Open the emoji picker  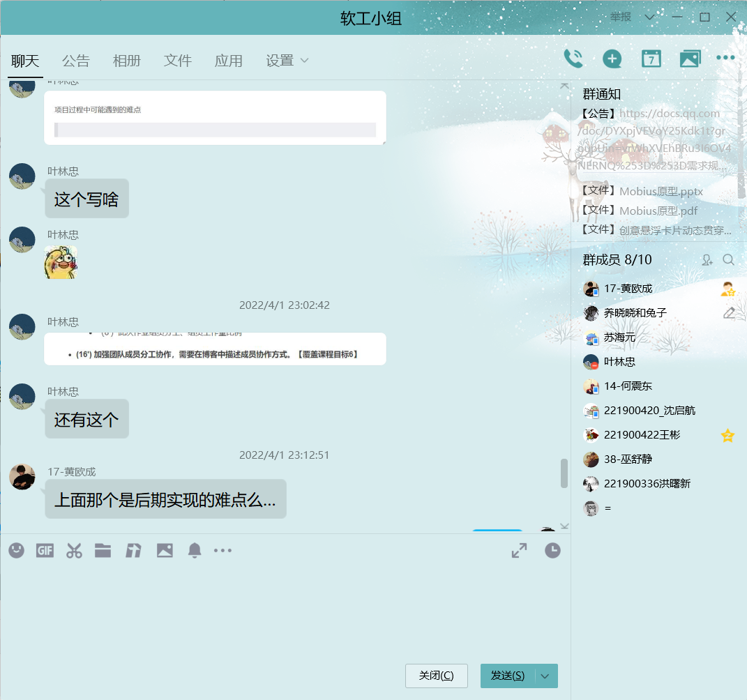tap(16, 551)
